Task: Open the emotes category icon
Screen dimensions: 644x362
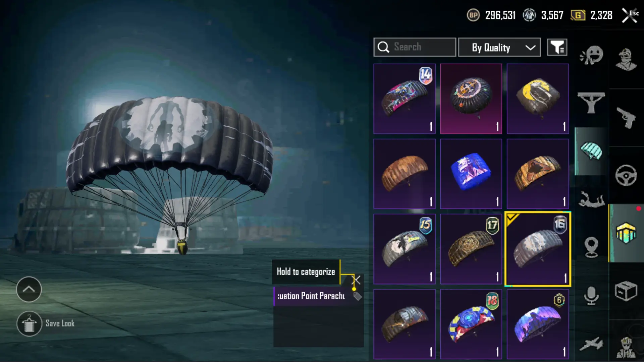Action: tap(591, 55)
